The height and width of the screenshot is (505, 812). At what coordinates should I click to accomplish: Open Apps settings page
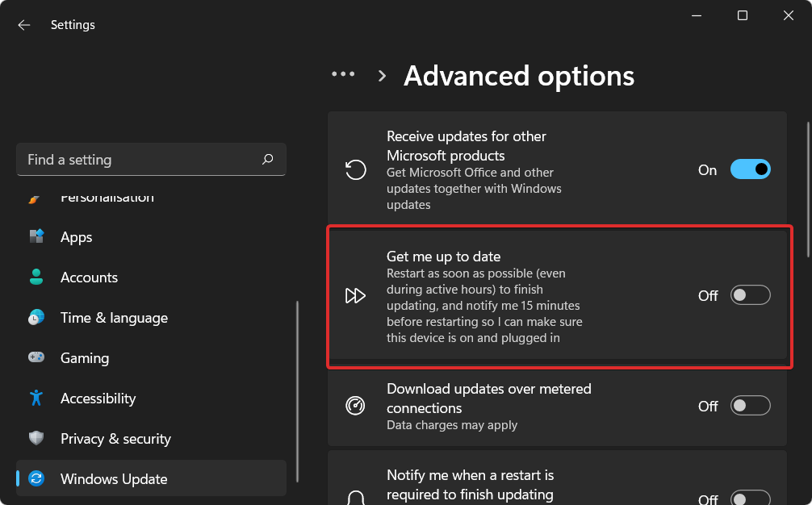[x=151, y=236]
